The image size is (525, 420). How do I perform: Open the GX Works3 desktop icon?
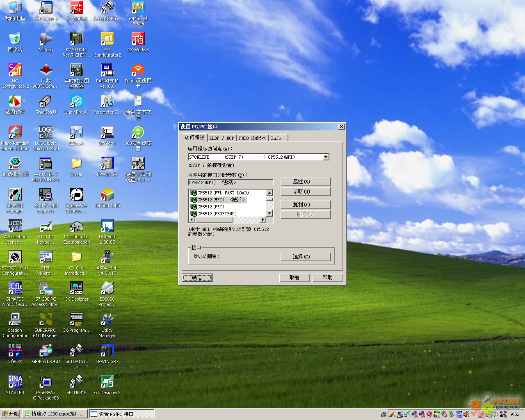coord(138,42)
